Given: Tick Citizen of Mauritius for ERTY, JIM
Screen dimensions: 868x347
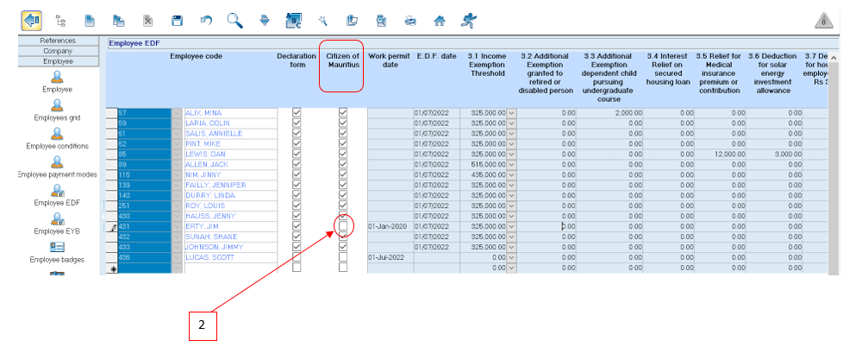Looking at the screenshot, I should pyautogui.click(x=343, y=226).
